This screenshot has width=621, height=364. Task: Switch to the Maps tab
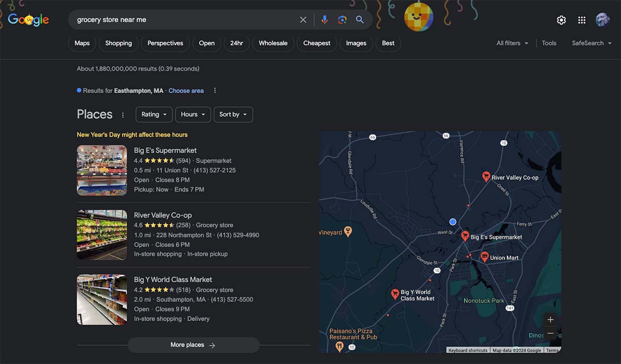(x=82, y=43)
